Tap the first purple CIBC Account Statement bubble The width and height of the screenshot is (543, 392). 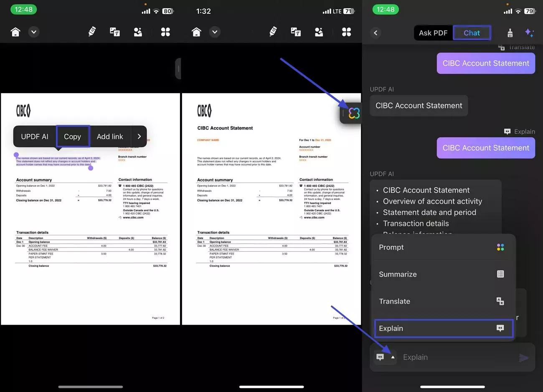(x=486, y=64)
